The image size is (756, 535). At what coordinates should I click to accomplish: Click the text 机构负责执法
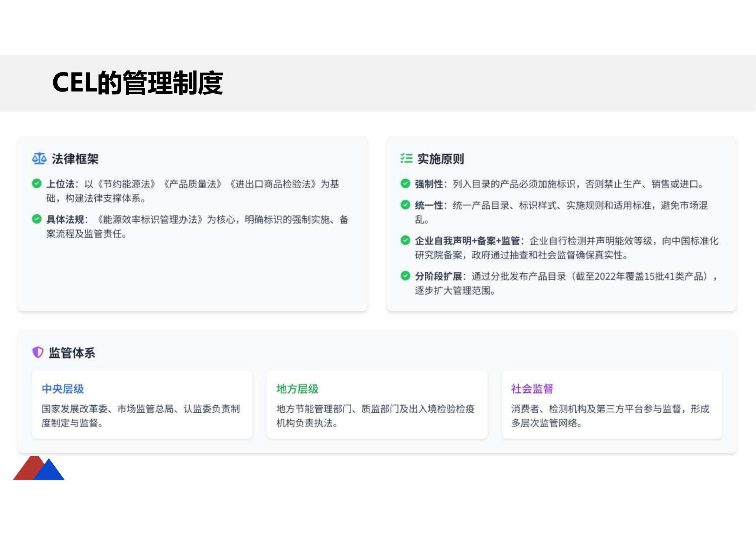(304, 423)
